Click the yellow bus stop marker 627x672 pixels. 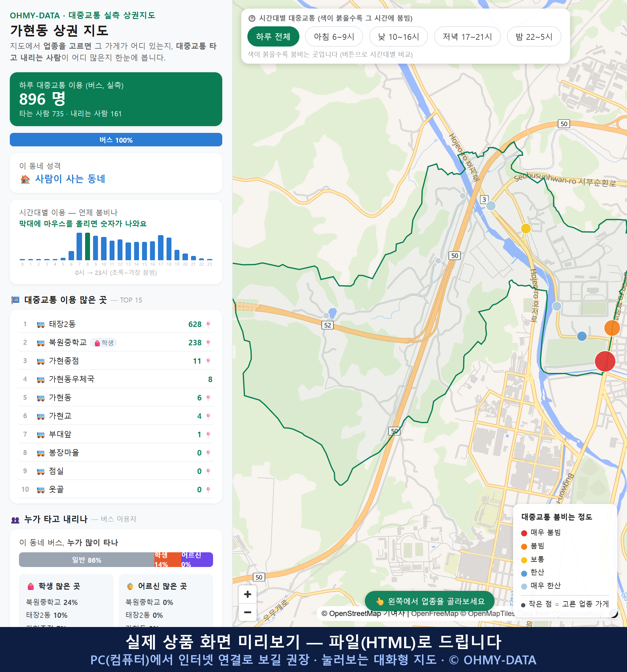coord(526,228)
